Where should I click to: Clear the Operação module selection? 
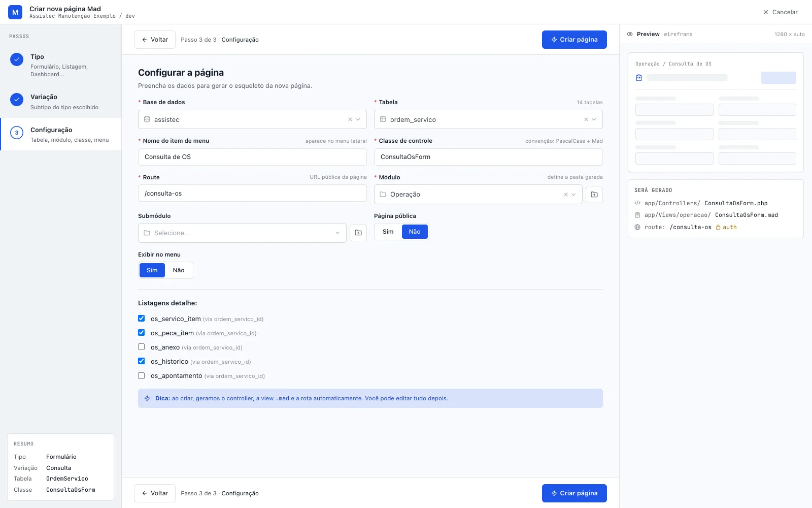click(x=566, y=195)
